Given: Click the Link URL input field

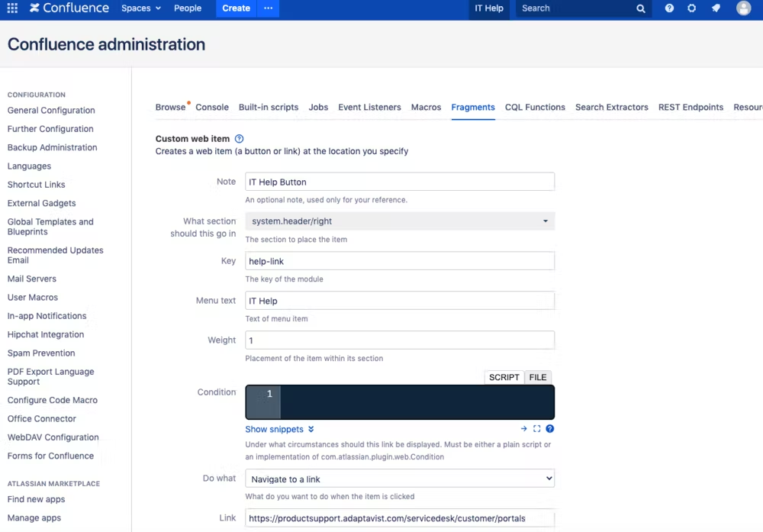Looking at the screenshot, I should 400,518.
